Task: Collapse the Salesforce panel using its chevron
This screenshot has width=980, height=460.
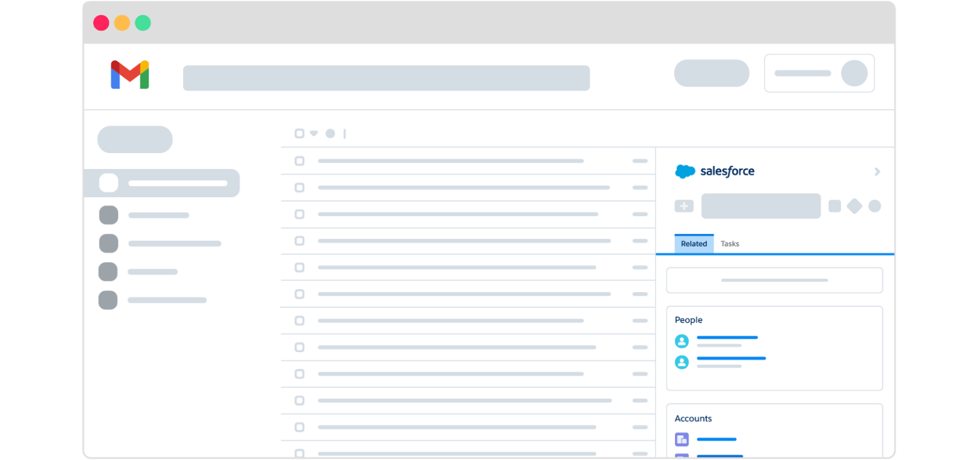Action: coord(877,172)
